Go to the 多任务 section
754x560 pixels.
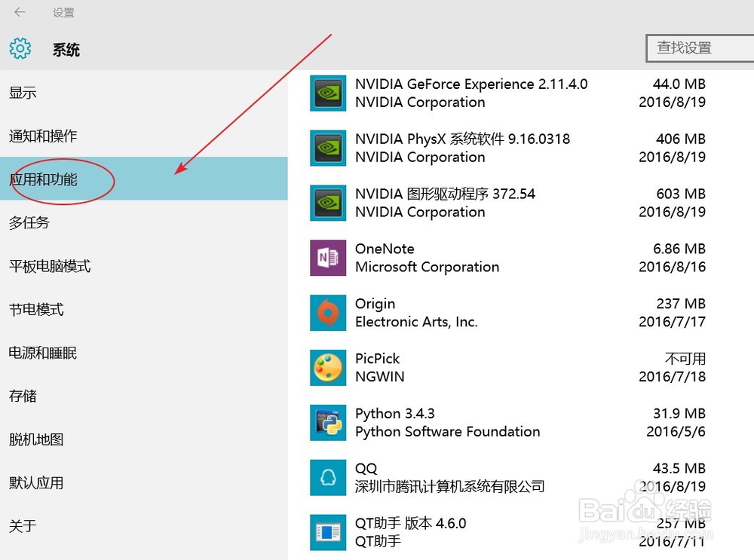pyautogui.click(x=29, y=223)
